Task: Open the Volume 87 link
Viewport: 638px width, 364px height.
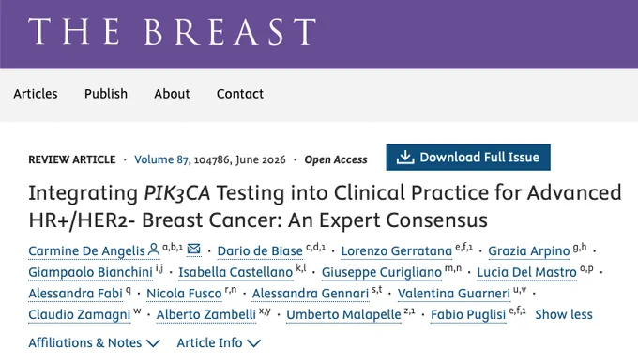Action: pyautogui.click(x=161, y=159)
